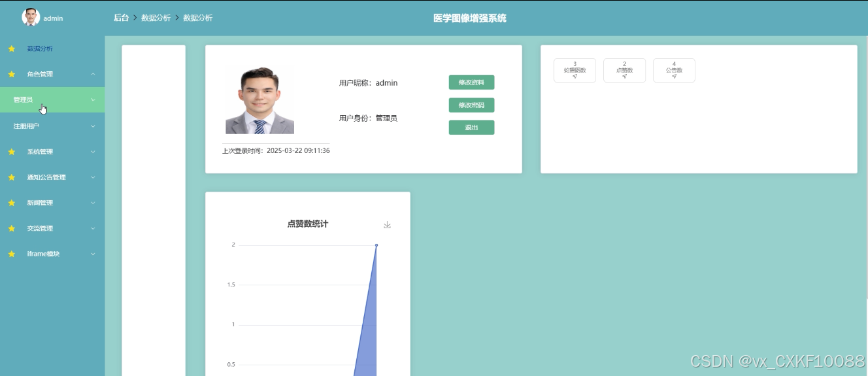Click the 修改资料 button
The height and width of the screenshot is (376, 868).
pos(471,82)
